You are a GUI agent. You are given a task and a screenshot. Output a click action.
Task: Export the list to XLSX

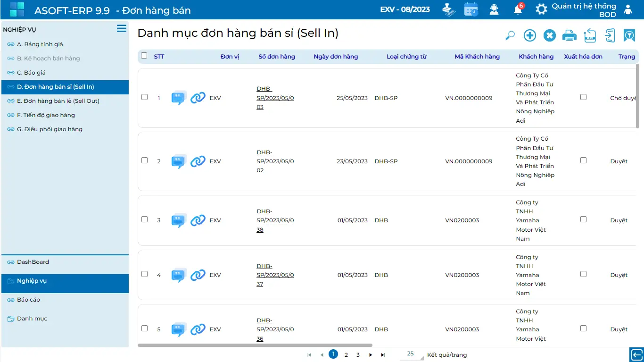click(x=590, y=35)
